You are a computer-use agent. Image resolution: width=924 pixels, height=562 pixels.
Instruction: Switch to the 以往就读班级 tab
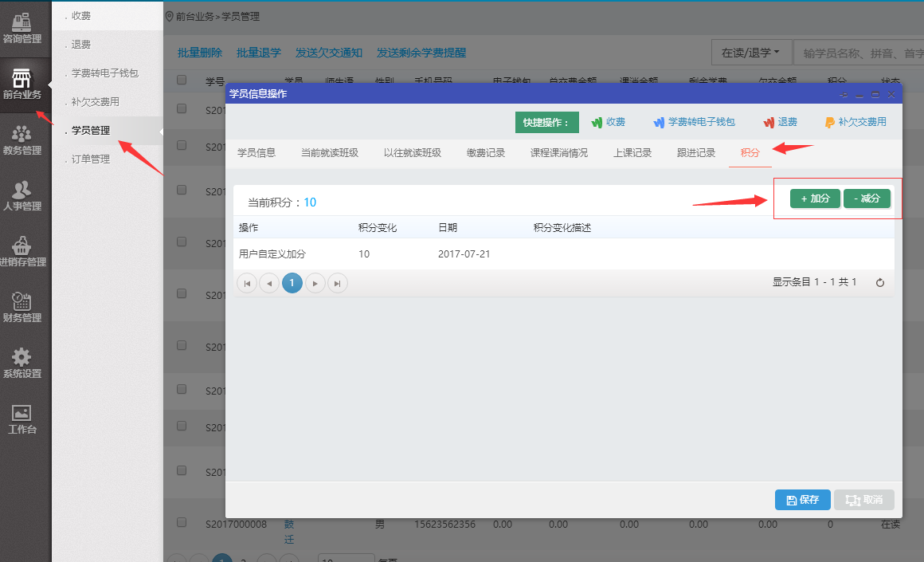click(x=413, y=153)
